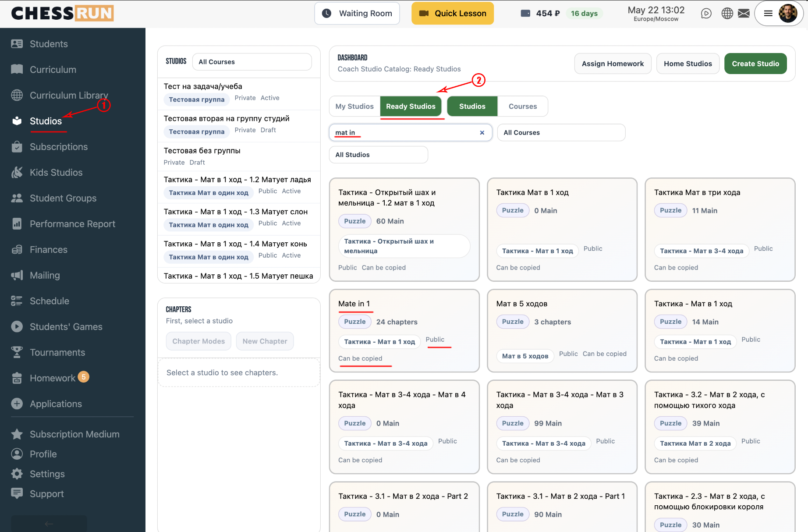
Task: Click the Assign Homework button
Action: pyautogui.click(x=613, y=64)
